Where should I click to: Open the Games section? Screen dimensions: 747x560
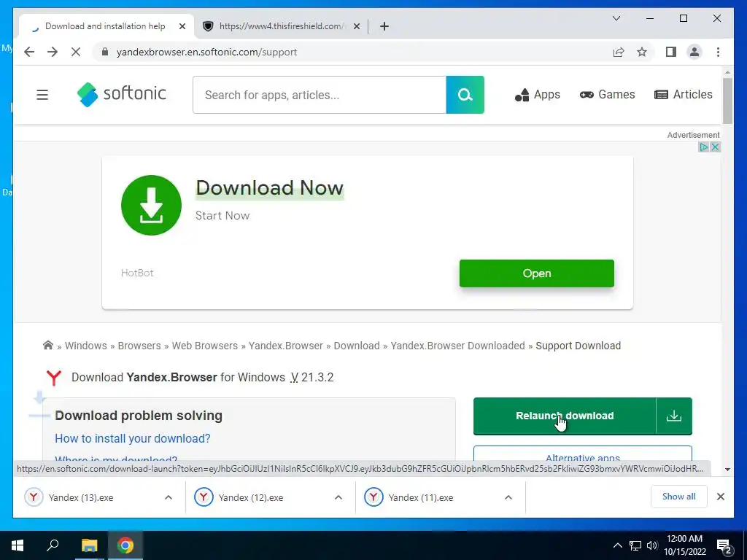(608, 95)
